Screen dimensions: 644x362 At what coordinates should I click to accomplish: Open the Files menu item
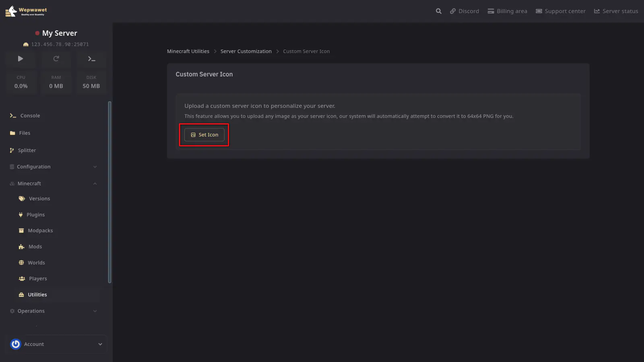25,133
